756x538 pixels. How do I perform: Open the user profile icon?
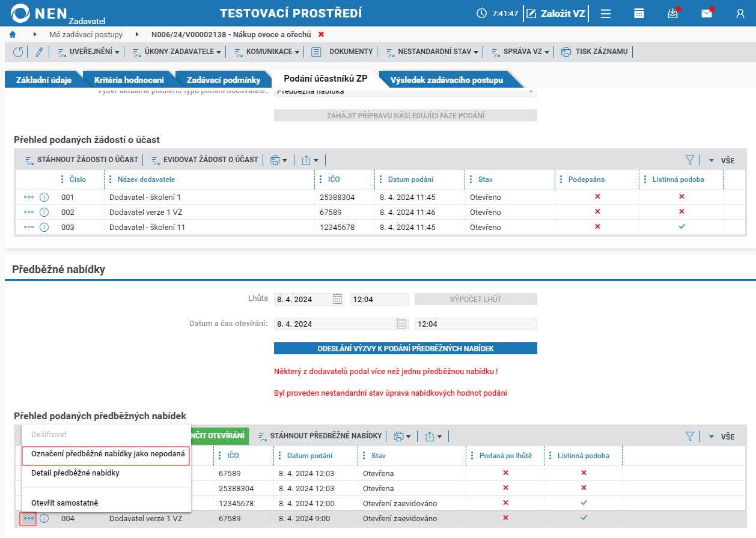(x=740, y=13)
